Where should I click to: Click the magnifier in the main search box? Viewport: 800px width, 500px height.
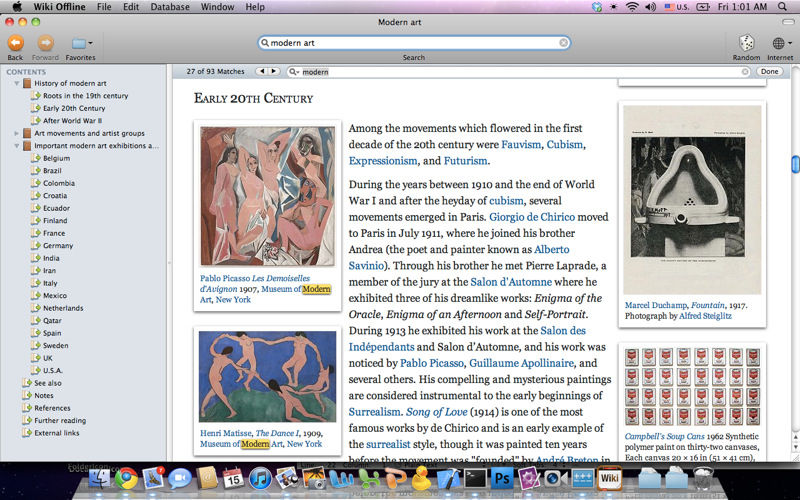[265, 43]
